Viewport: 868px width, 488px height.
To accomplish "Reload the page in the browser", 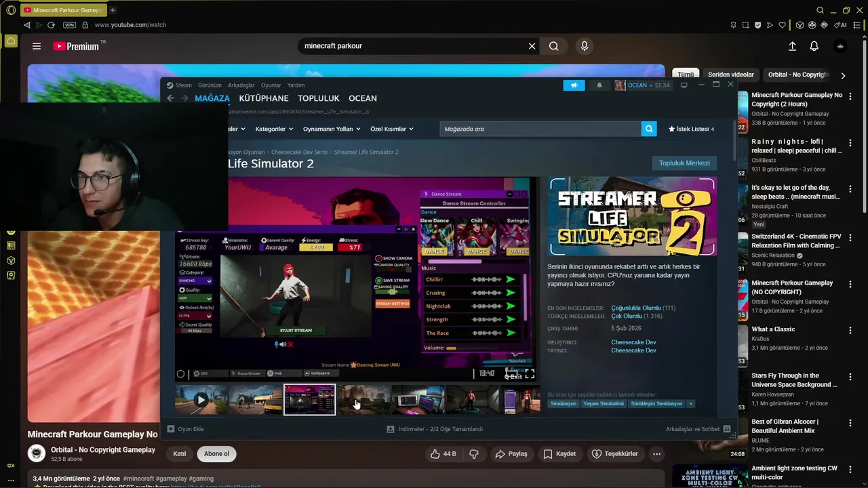I will click(51, 25).
